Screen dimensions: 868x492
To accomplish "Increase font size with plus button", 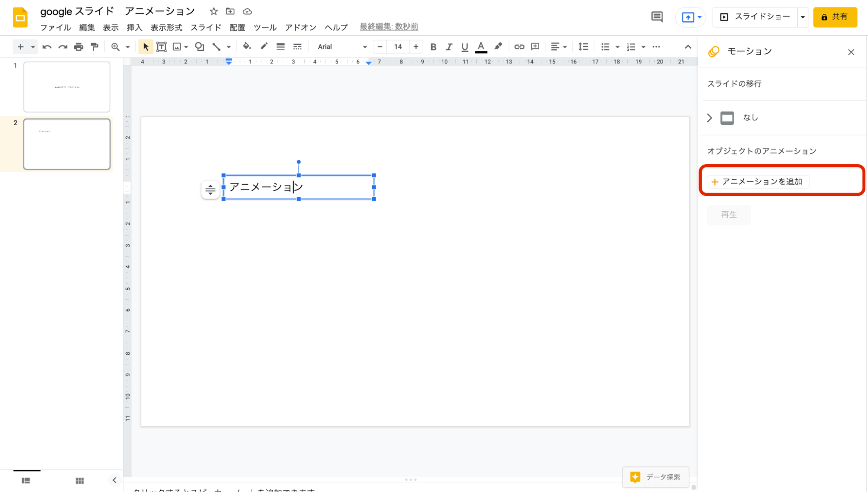I will [x=416, y=47].
